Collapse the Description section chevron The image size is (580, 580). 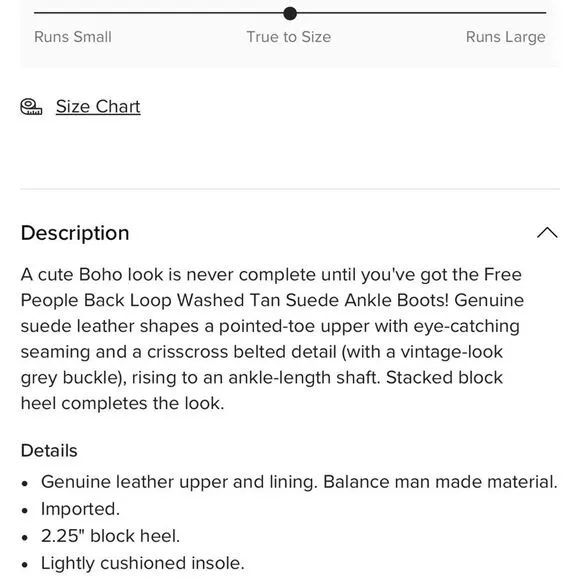pyautogui.click(x=547, y=233)
